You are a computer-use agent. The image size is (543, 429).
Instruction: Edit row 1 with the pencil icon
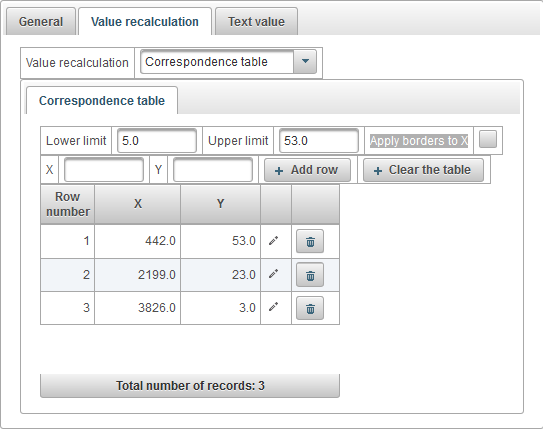click(x=274, y=241)
